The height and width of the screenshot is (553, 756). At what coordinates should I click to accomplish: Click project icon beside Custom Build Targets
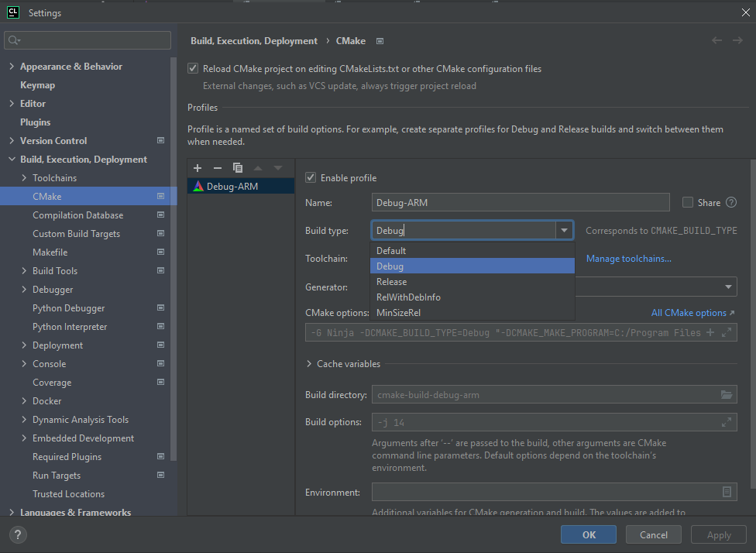[160, 233]
